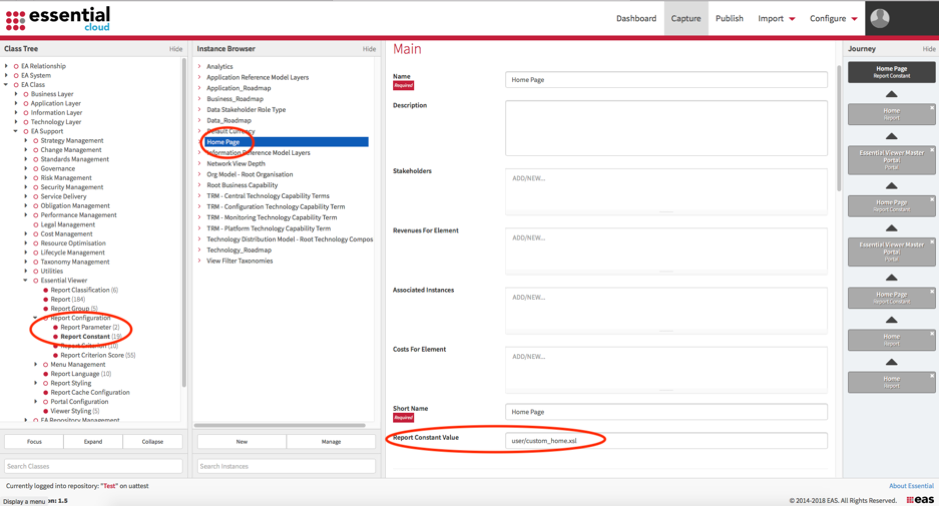
Task: Hide the Instance Browser panel
Action: [x=369, y=49]
